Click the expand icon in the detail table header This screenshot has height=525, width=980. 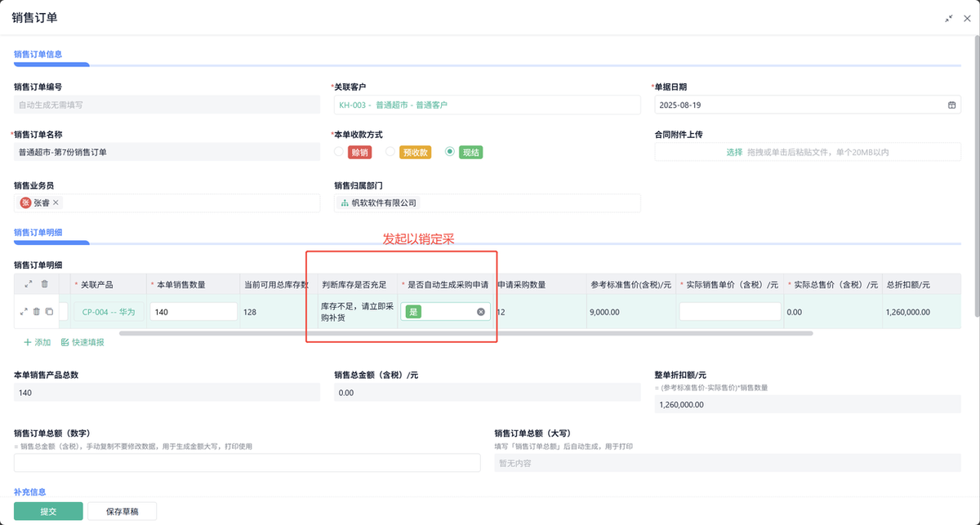pos(29,284)
